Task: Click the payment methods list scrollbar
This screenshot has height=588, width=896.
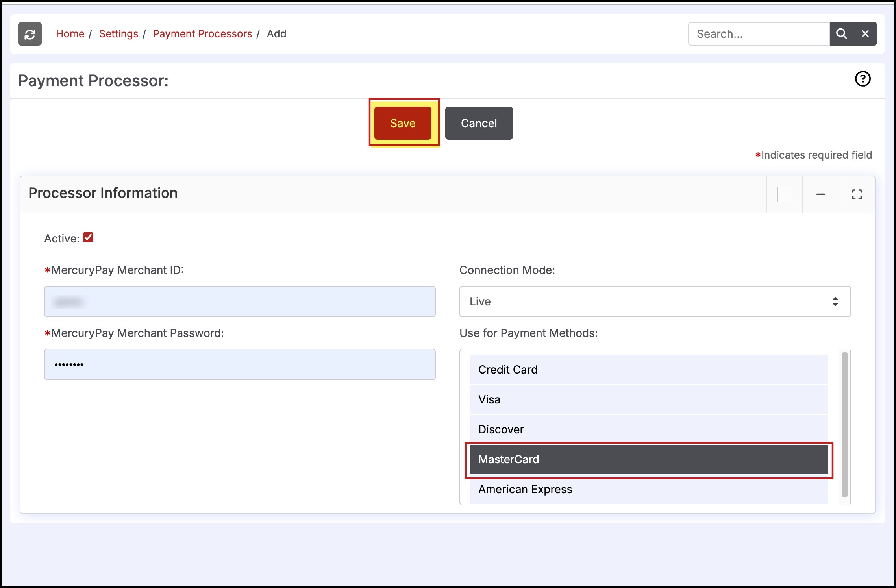Action: point(844,425)
